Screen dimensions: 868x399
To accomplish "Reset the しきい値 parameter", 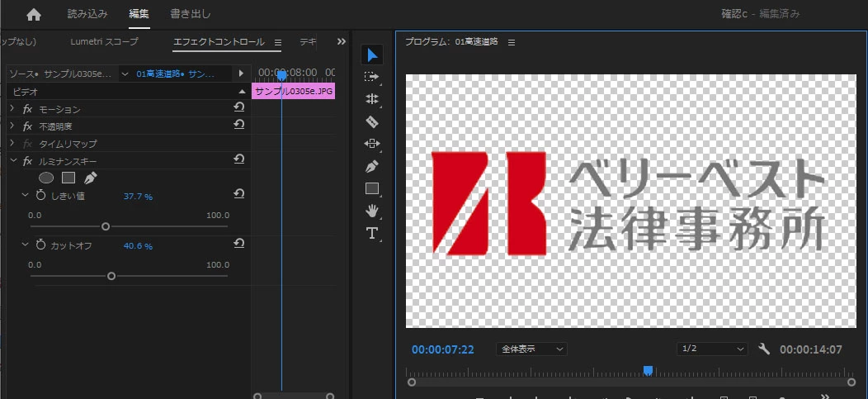I will [x=239, y=193].
